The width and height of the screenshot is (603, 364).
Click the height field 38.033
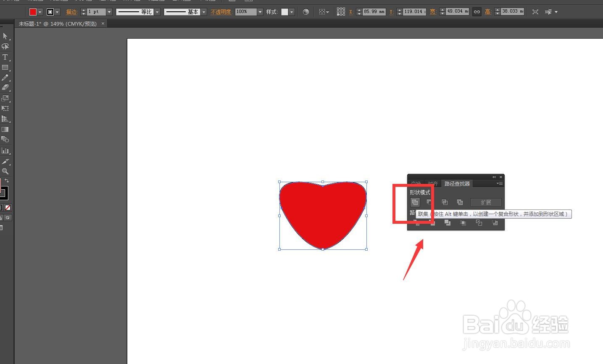pos(513,12)
